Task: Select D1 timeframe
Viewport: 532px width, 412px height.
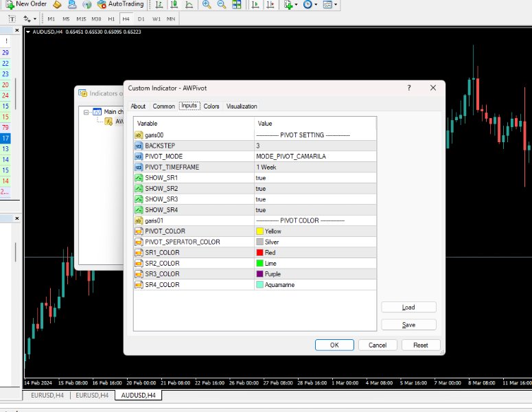Action: (x=141, y=19)
